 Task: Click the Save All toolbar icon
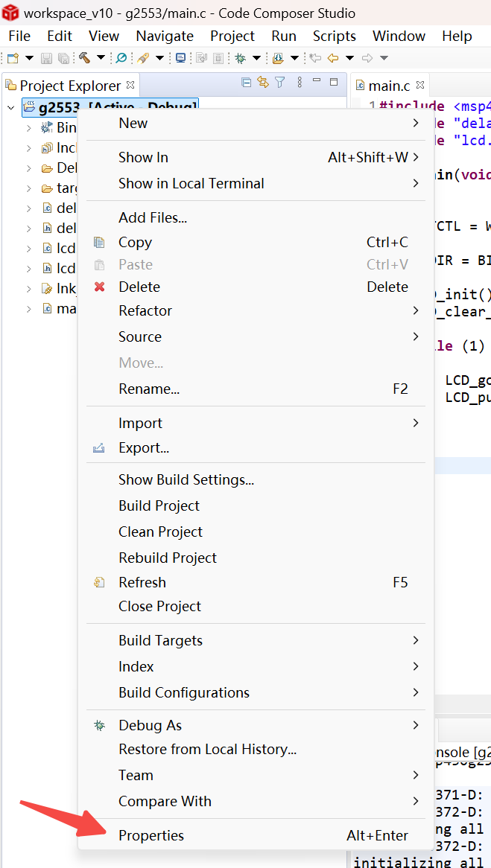pyautogui.click(x=64, y=57)
